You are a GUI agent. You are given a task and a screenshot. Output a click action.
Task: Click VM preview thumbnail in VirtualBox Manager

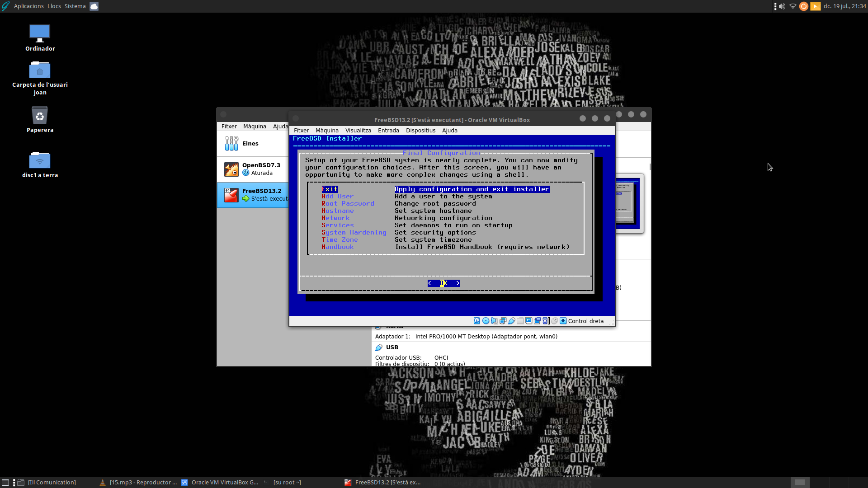629,203
